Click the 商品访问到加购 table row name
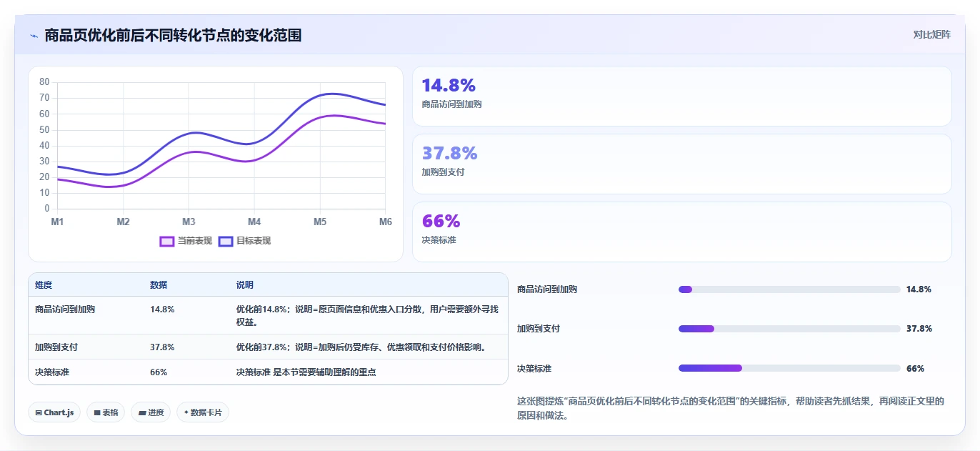Image resolution: width=980 pixels, height=451 pixels. 65,309
